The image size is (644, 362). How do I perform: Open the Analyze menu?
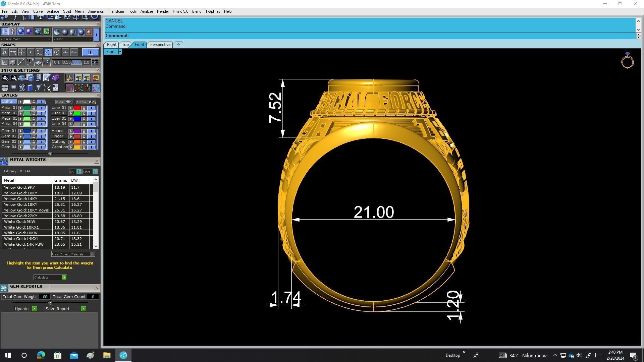pyautogui.click(x=147, y=11)
